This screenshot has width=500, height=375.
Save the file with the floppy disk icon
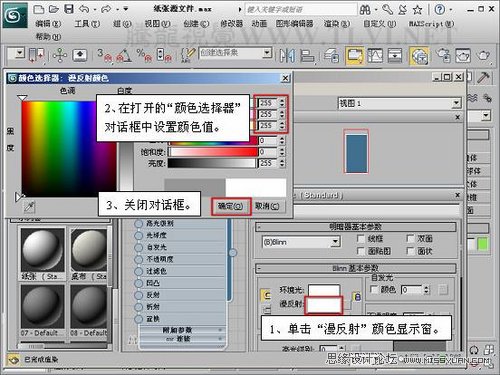point(69,9)
